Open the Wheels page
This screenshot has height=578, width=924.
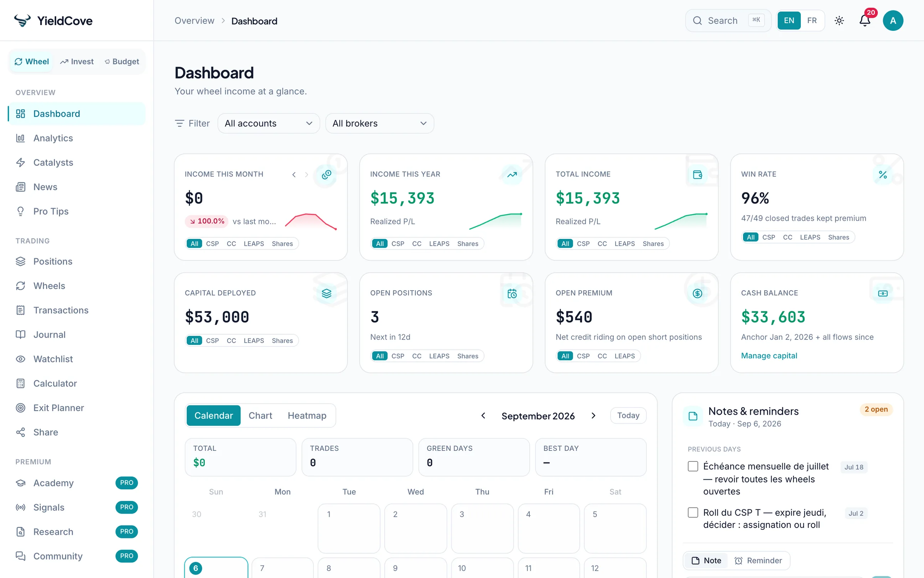tap(76, 286)
